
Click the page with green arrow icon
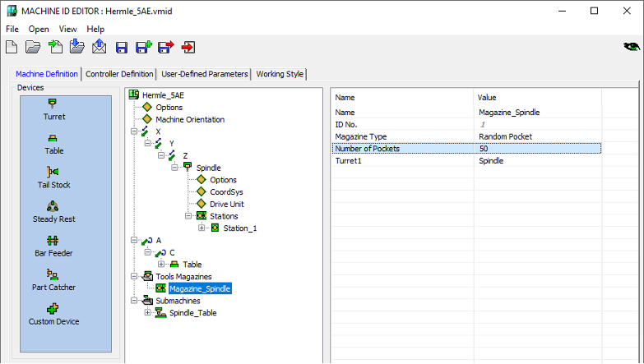(x=55, y=47)
